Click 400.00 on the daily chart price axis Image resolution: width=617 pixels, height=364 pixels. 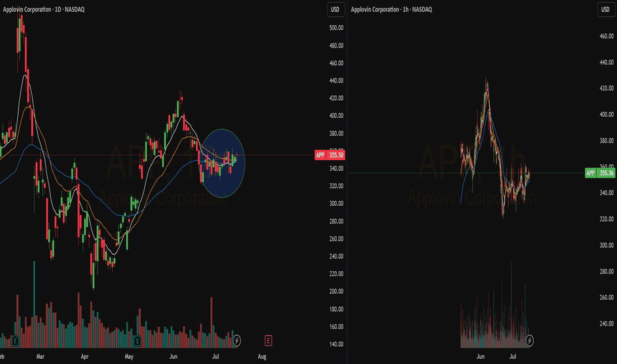[x=336, y=116]
